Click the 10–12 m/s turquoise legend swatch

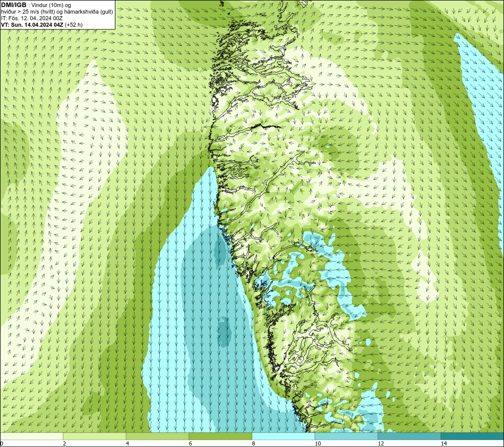point(347,436)
